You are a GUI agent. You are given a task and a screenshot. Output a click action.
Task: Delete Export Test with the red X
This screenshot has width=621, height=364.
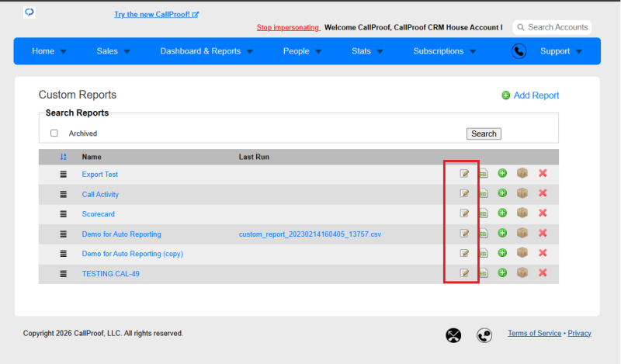click(x=543, y=173)
